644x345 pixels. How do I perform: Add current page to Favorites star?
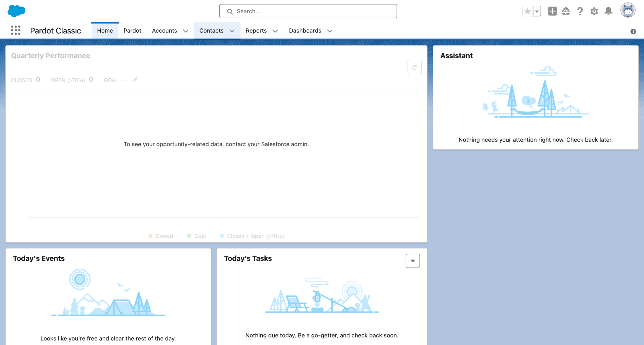click(x=528, y=11)
